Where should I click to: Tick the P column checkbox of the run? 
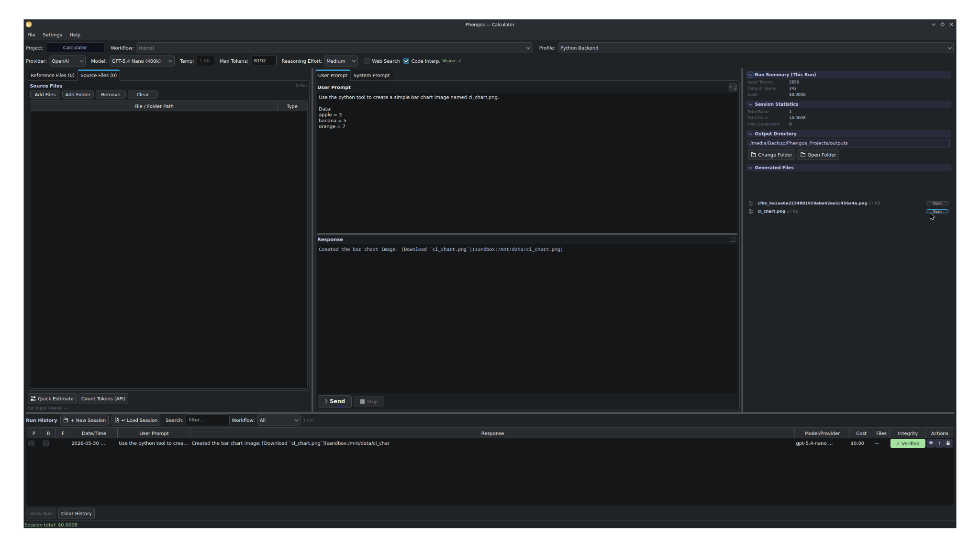[x=32, y=443]
